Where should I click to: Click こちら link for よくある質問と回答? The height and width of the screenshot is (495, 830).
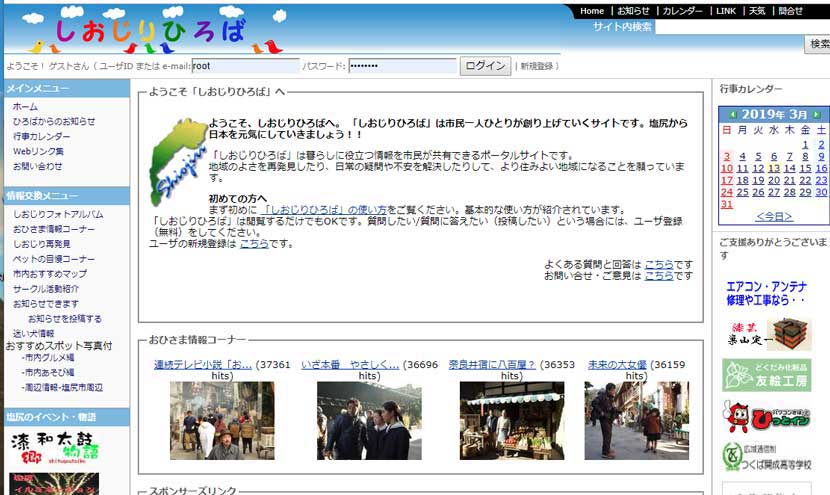(x=659, y=264)
